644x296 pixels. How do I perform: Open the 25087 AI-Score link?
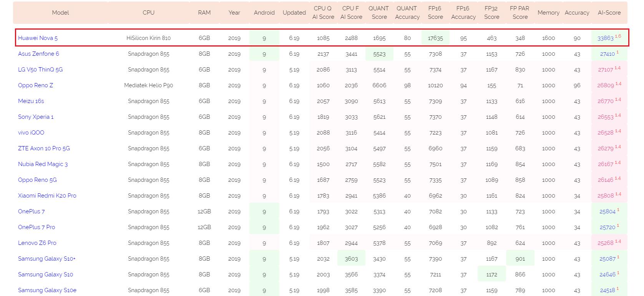pos(607,259)
